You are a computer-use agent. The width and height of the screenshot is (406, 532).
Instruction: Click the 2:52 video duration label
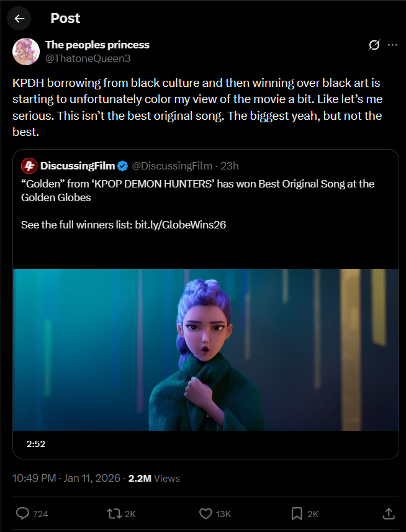pos(36,444)
